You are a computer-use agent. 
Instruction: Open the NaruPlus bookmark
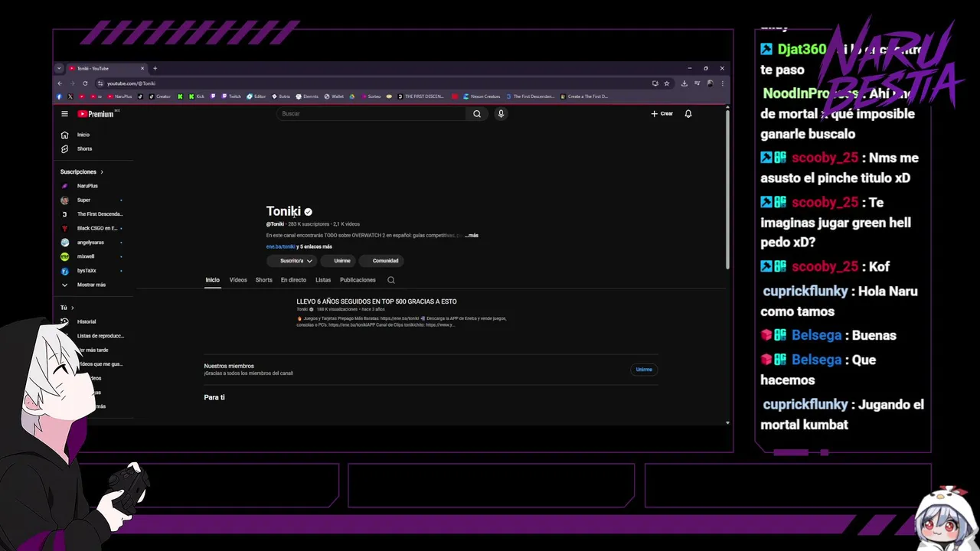point(120,96)
